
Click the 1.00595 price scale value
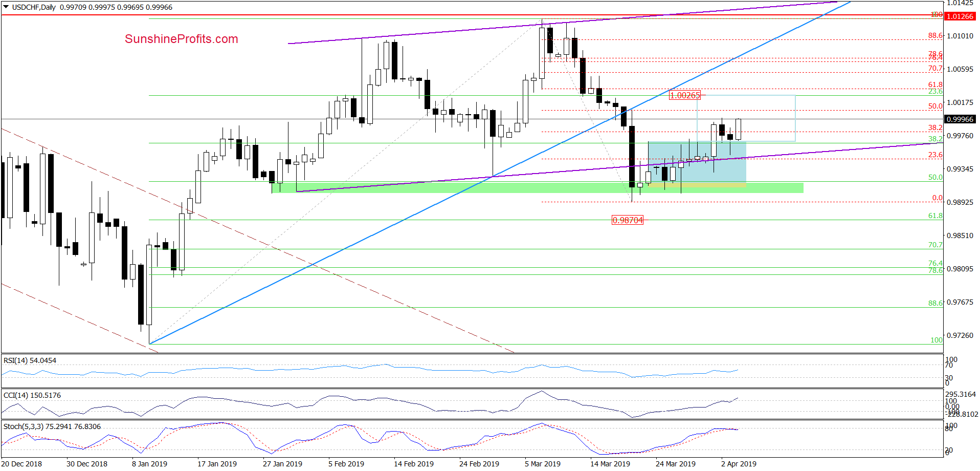[960, 69]
